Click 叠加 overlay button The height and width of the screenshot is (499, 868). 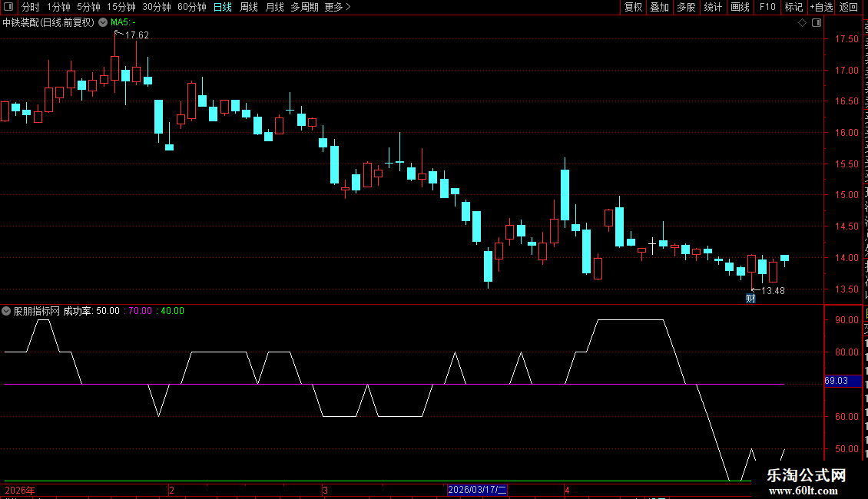(659, 7)
